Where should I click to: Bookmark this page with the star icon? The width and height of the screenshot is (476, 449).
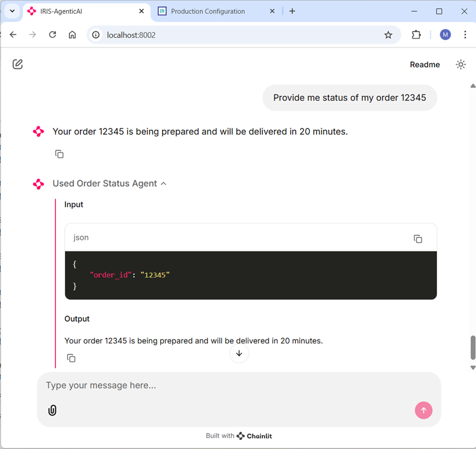[388, 35]
